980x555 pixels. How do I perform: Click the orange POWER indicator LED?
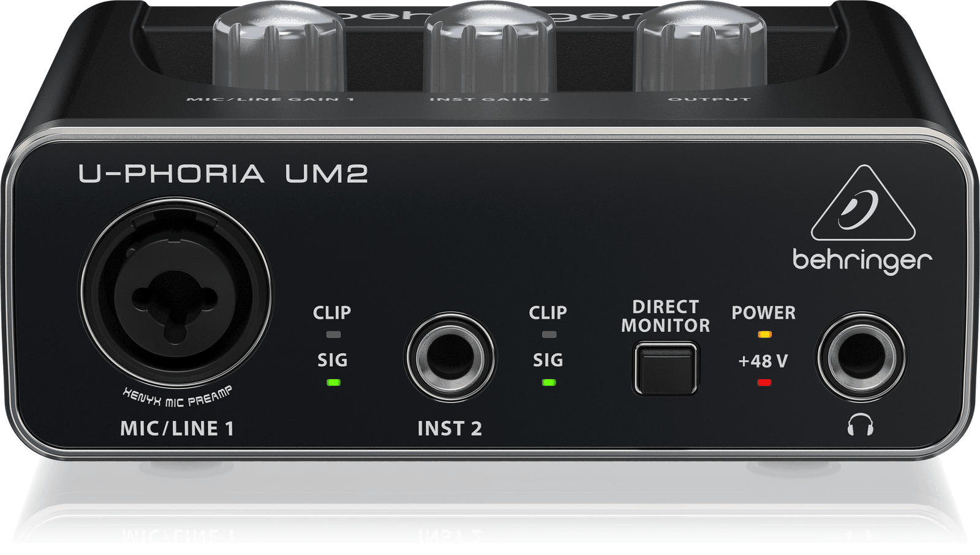pyautogui.click(x=764, y=334)
